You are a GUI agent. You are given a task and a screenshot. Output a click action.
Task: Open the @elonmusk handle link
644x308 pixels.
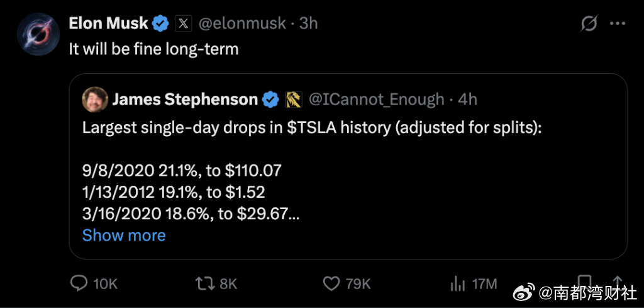(x=242, y=24)
